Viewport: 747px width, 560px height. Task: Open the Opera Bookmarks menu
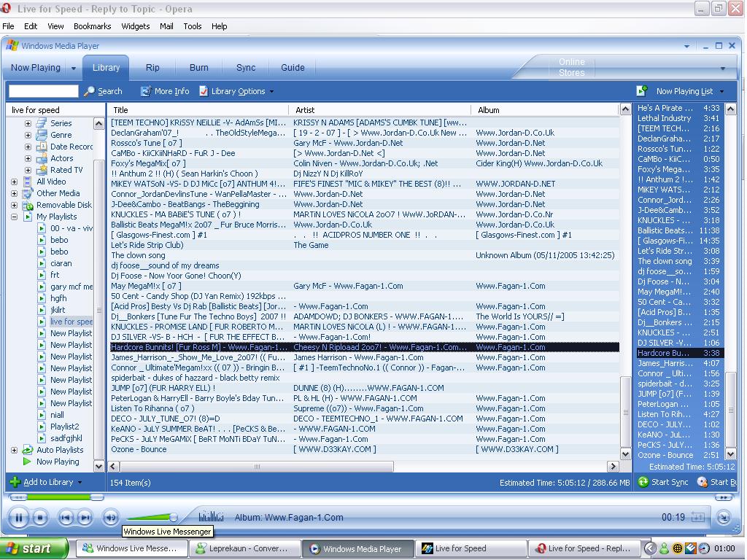tap(92, 26)
